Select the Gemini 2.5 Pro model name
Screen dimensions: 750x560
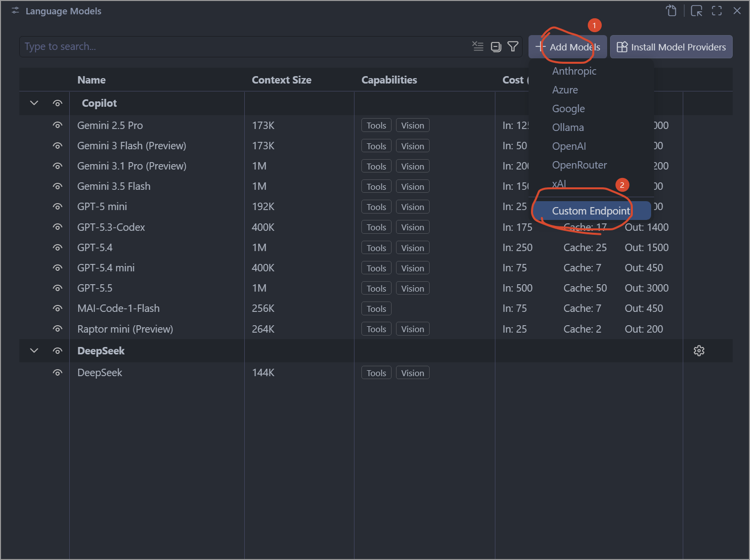tap(110, 126)
